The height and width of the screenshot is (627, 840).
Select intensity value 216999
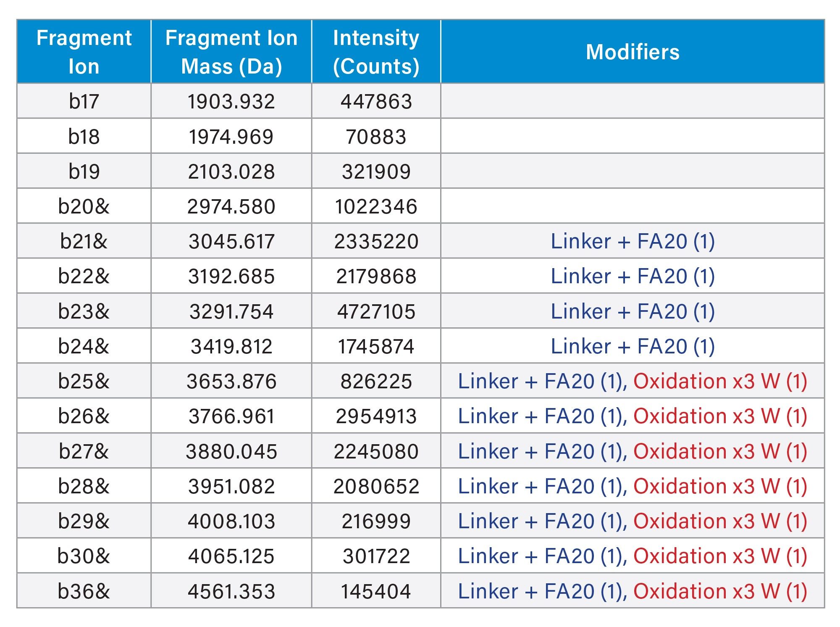pos(376,522)
